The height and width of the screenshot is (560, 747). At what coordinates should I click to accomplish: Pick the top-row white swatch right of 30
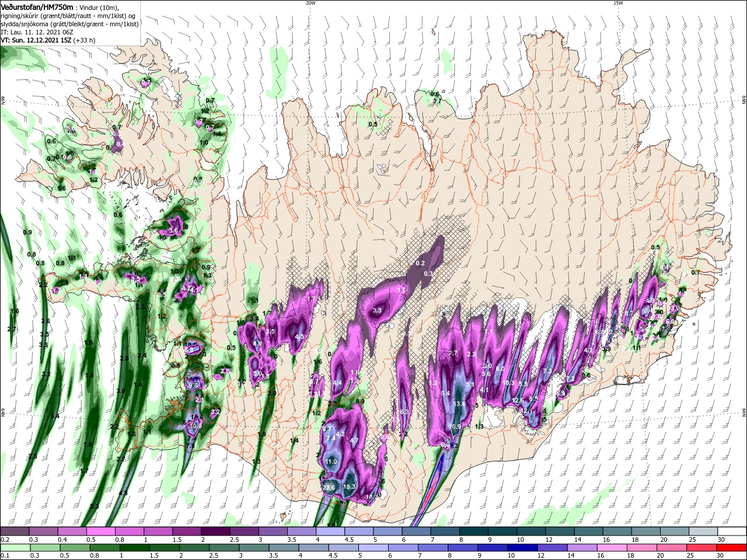click(x=731, y=531)
